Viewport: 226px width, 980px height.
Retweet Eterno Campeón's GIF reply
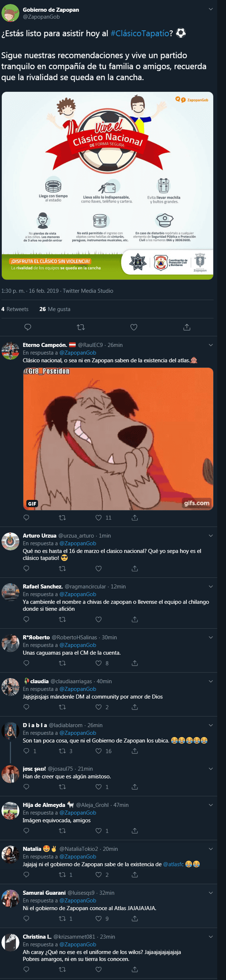pos(63,517)
